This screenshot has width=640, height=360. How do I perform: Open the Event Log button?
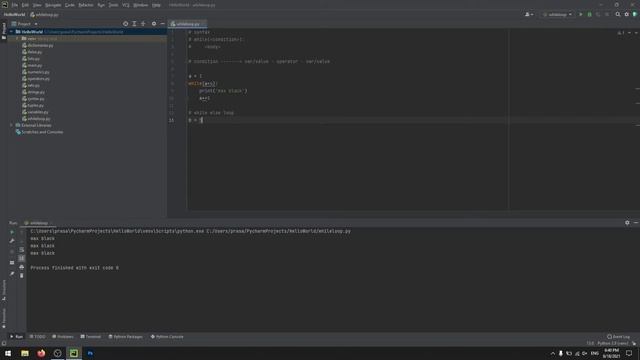coord(619,337)
